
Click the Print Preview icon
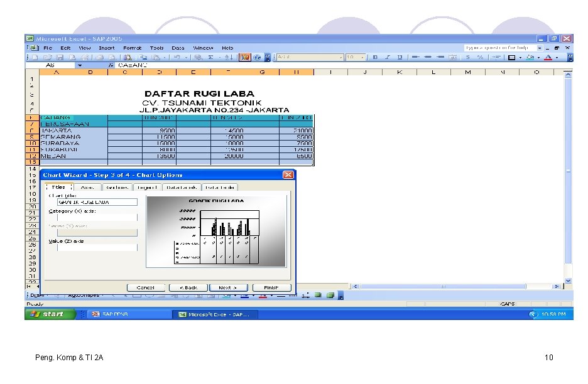click(112, 57)
